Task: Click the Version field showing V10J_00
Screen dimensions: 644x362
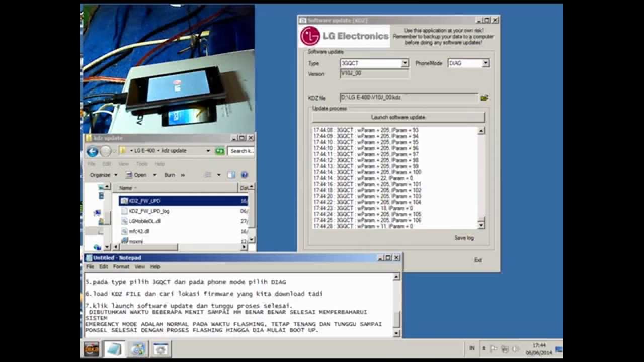Action: point(375,73)
